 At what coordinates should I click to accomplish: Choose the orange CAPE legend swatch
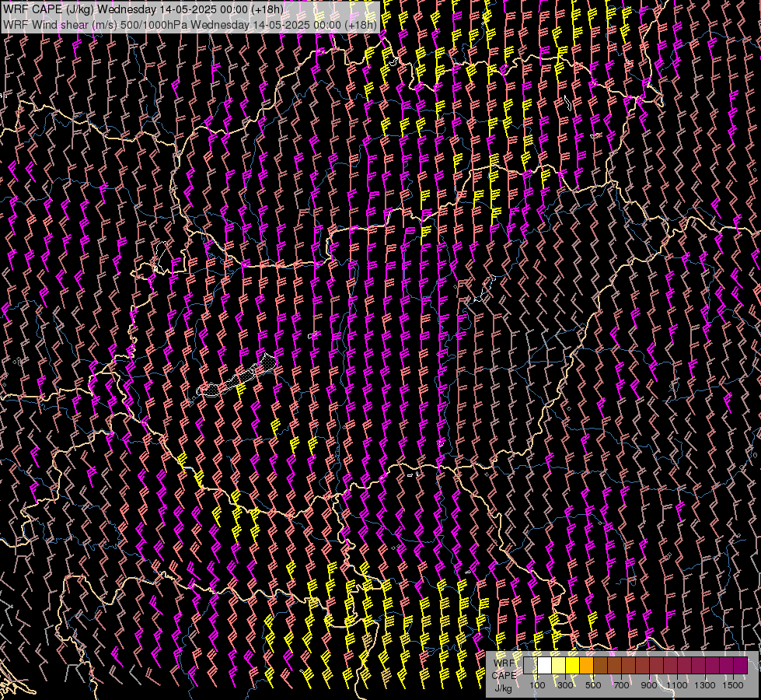pos(587,665)
